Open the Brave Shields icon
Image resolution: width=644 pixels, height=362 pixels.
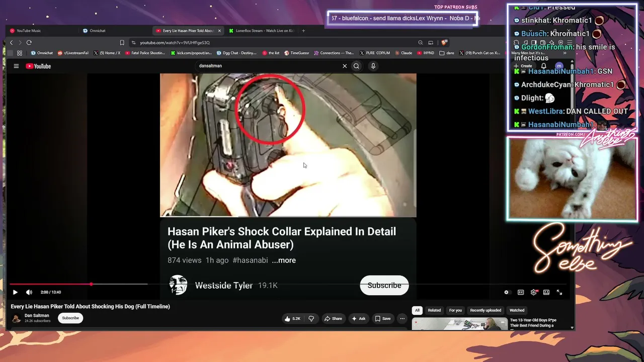click(444, 43)
